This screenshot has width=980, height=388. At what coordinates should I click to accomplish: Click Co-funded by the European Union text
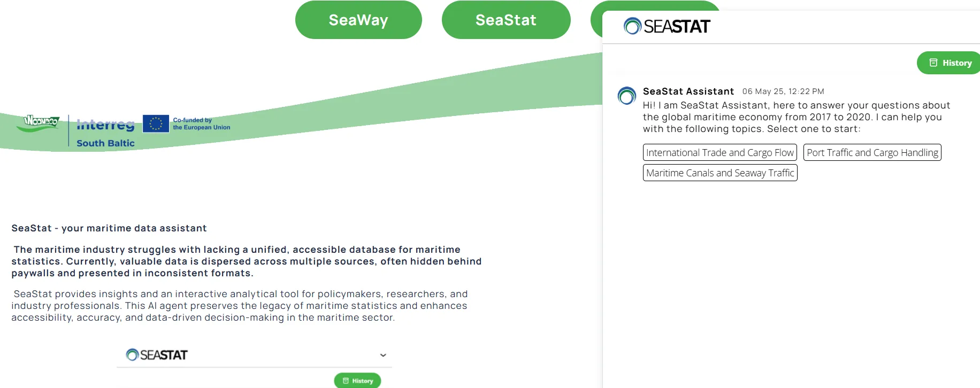[202, 123]
